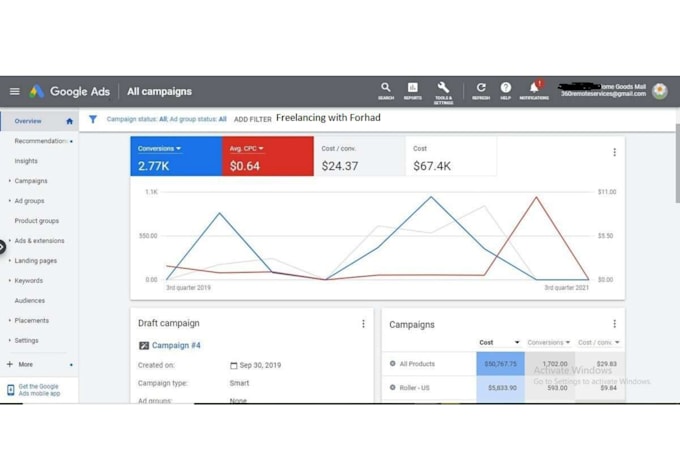Open the Reports icon
The width and height of the screenshot is (680, 459).
click(x=412, y=88)
